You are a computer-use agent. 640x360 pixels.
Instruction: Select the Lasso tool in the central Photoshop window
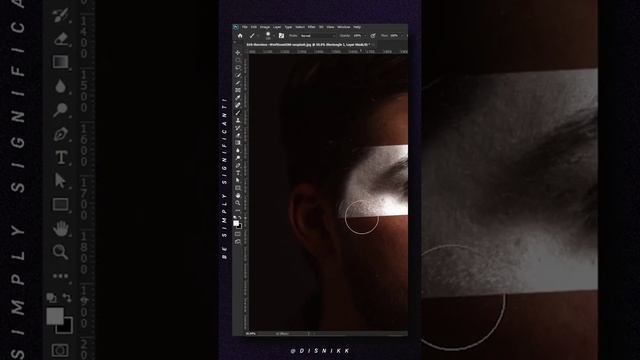238,67
